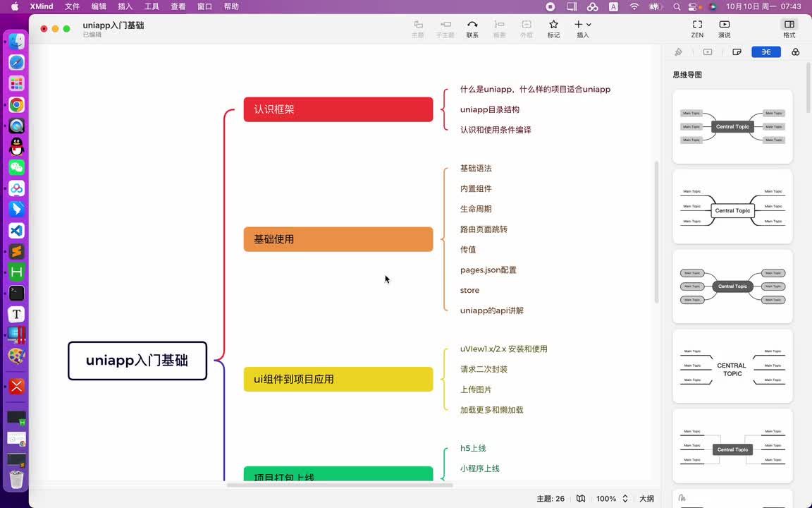Open Spotlight search in the menu bar
This screenshot has height=508, width=812.
coord(677,7)
